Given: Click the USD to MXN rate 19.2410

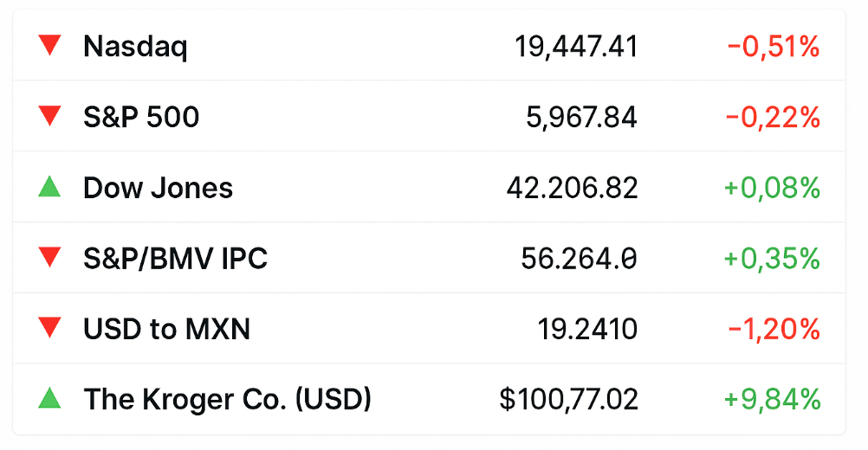Looking at the screenshot, I should coord(588,329).
